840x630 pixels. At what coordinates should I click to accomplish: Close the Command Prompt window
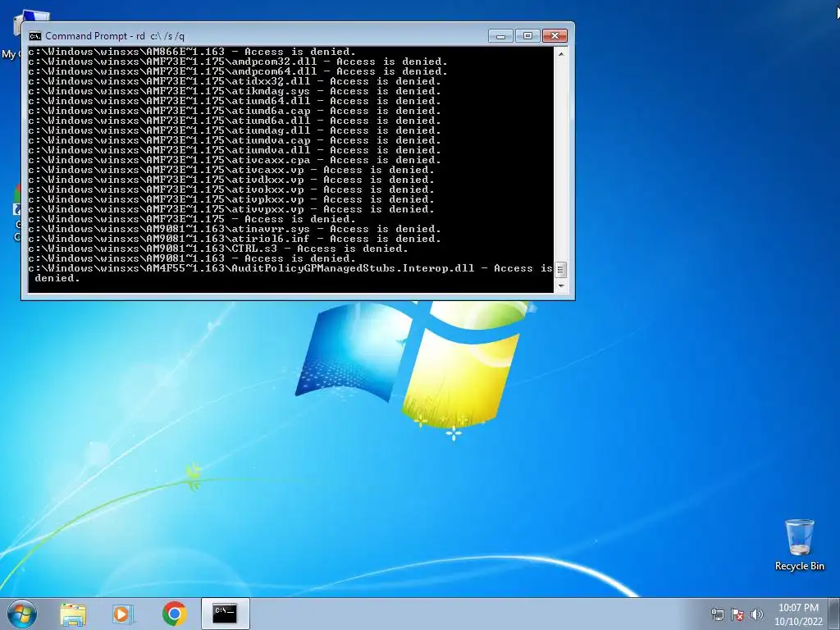(x=555, y=36)
